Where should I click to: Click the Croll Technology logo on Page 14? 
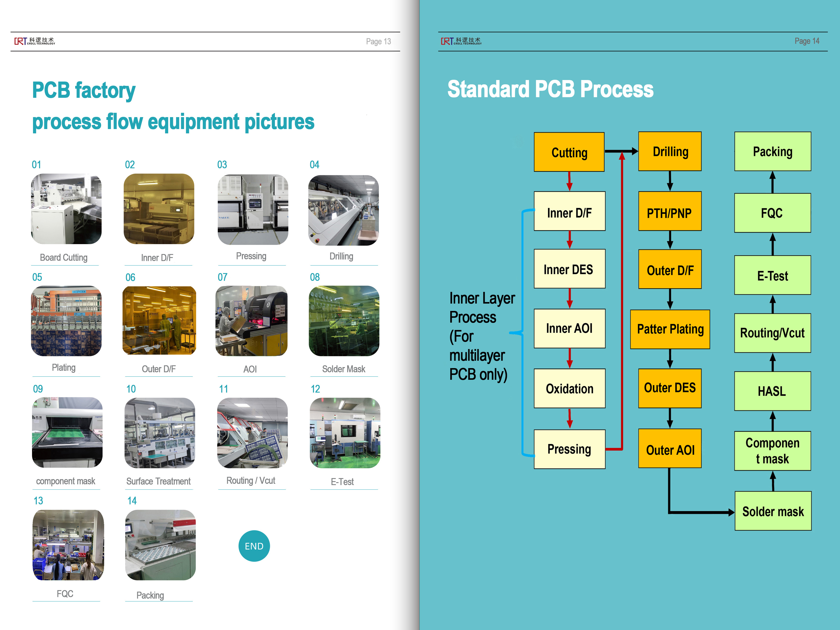[x=461, y=41]
